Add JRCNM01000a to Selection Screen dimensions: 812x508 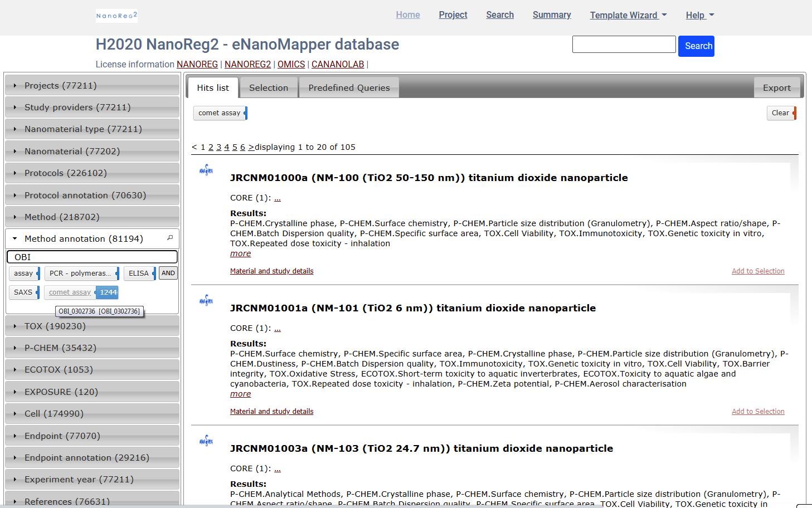click(x=758, y=271)
